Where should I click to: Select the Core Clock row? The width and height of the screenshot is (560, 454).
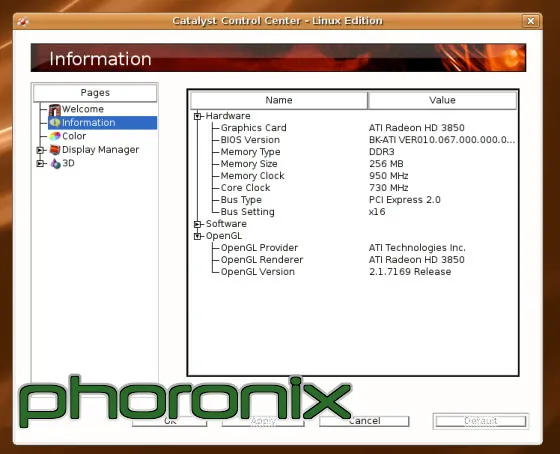click(245, 188)
